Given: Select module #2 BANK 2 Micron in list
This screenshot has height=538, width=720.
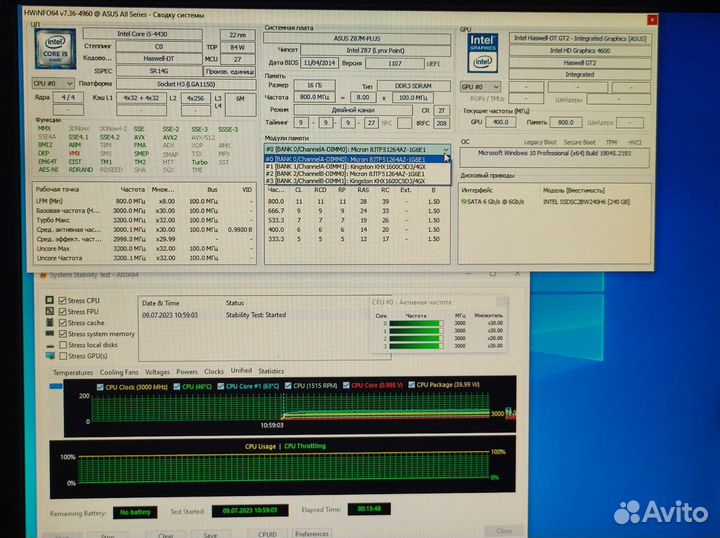Looking at the screenshot, I should pyautogui.click(x=357, y=174).
